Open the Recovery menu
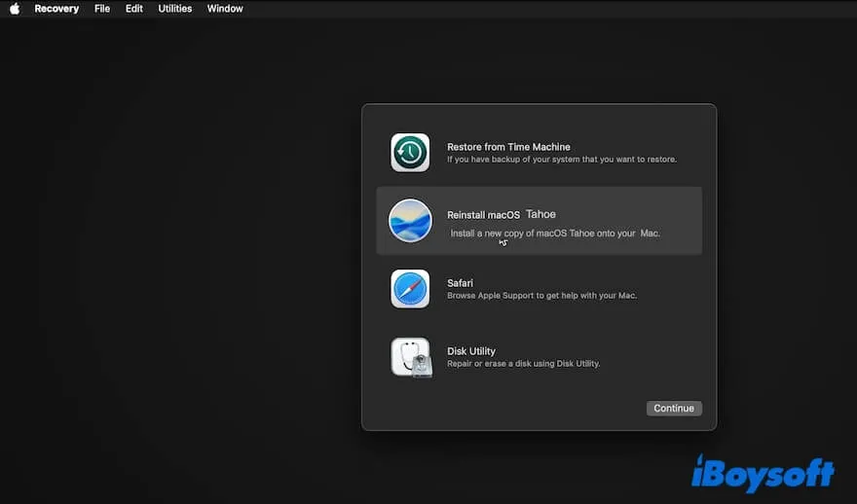This screenshot has width=857, height=504. 56,9
